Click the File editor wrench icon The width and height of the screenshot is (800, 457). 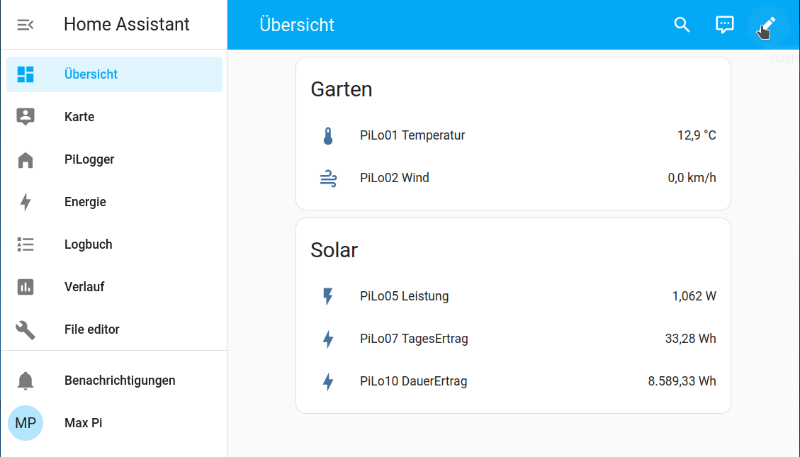(26, 329)
